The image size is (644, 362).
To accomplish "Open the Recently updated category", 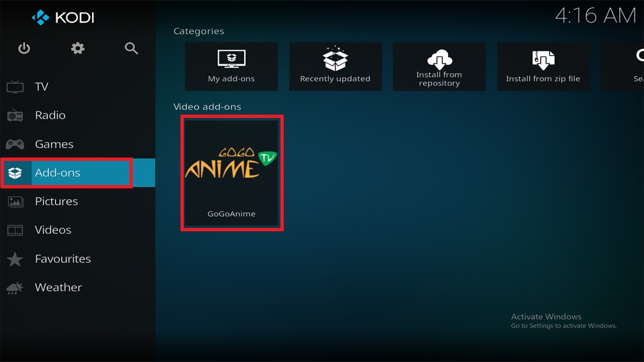I will 335,66.
